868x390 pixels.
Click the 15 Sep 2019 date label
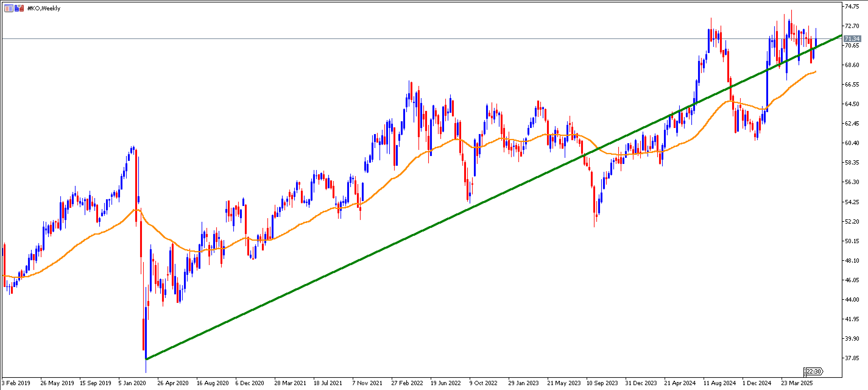coord(95,383)
